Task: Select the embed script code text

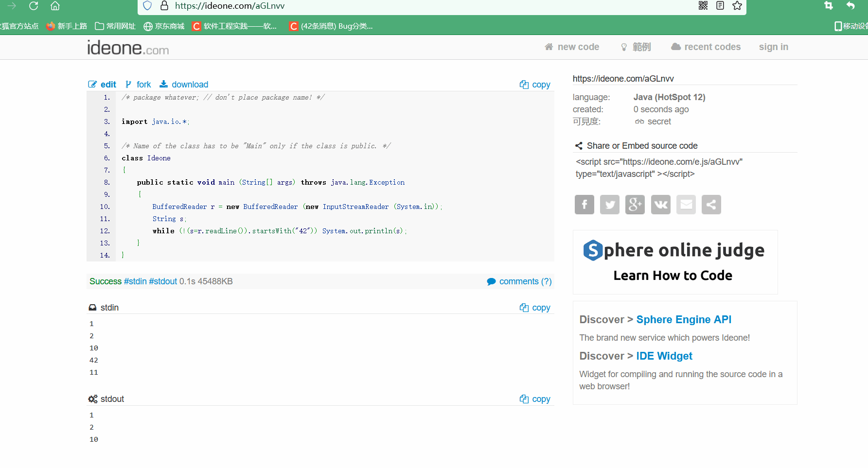Action: [x=659, y=168]
